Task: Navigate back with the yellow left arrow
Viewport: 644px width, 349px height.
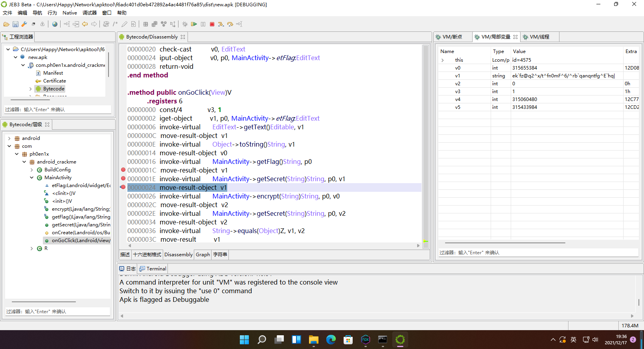Action: [85, 24]
